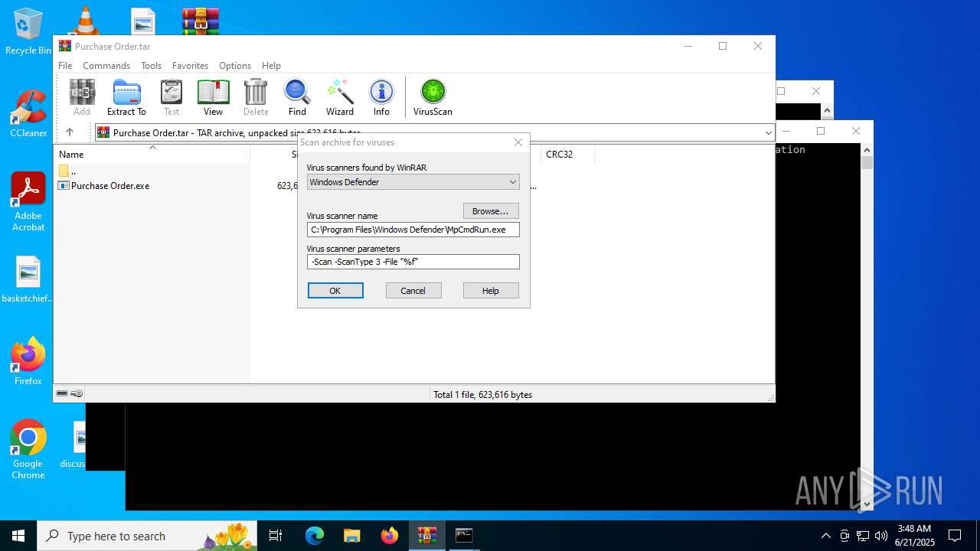Click the VirusScan toolbar icon

[433, 97]
